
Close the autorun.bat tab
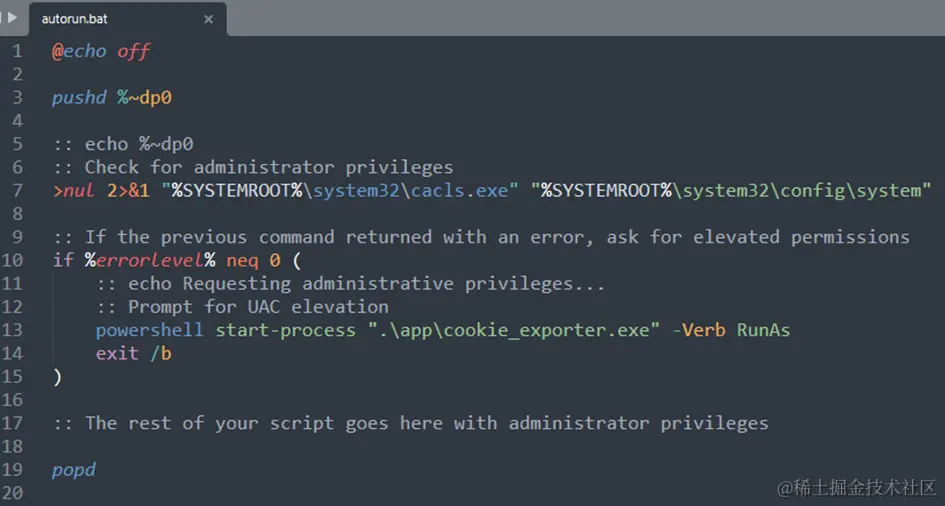(209, 19)
